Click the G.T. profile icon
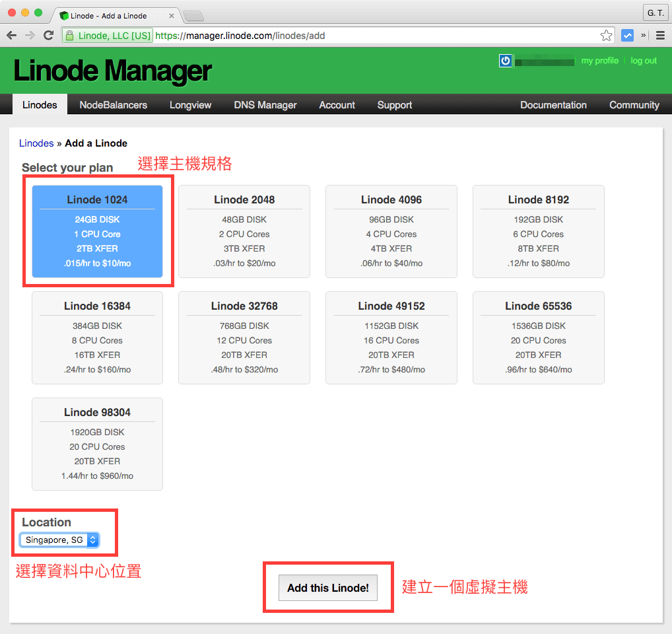Viewport: 672px width, 634px height. (x=655, y=13)
